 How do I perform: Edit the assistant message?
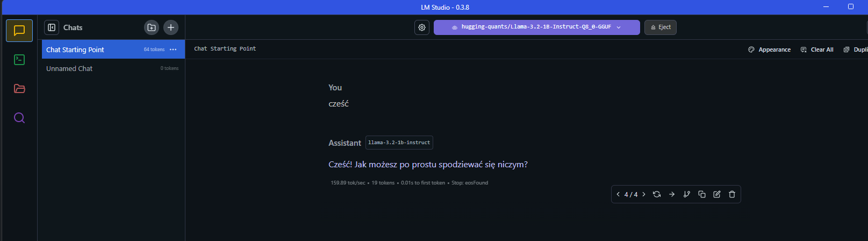717,194
